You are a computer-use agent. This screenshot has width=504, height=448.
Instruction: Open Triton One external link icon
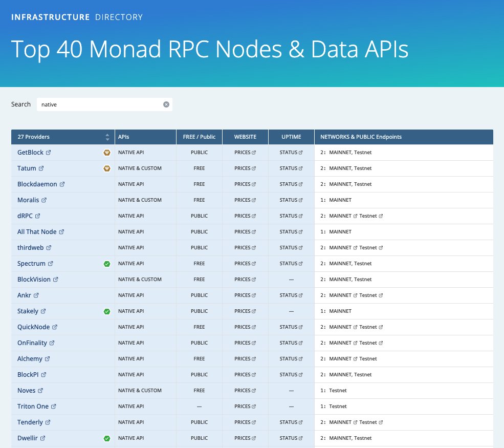(53, 407)
